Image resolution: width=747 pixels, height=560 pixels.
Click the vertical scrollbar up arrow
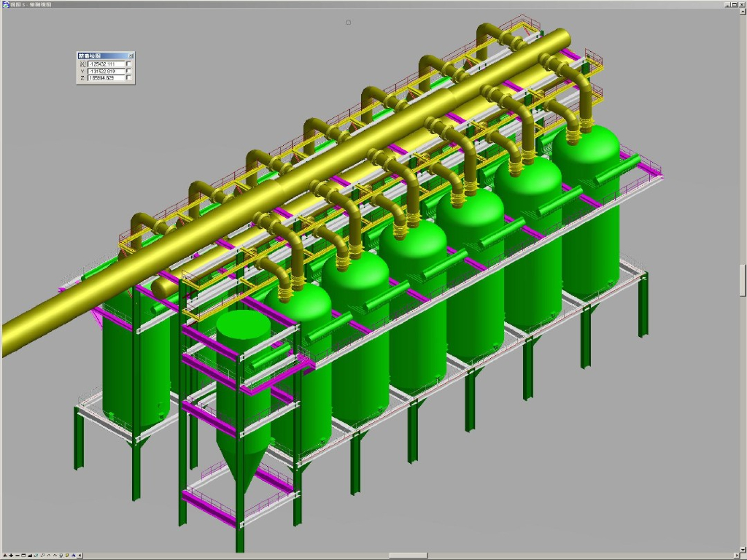[743, 11]
